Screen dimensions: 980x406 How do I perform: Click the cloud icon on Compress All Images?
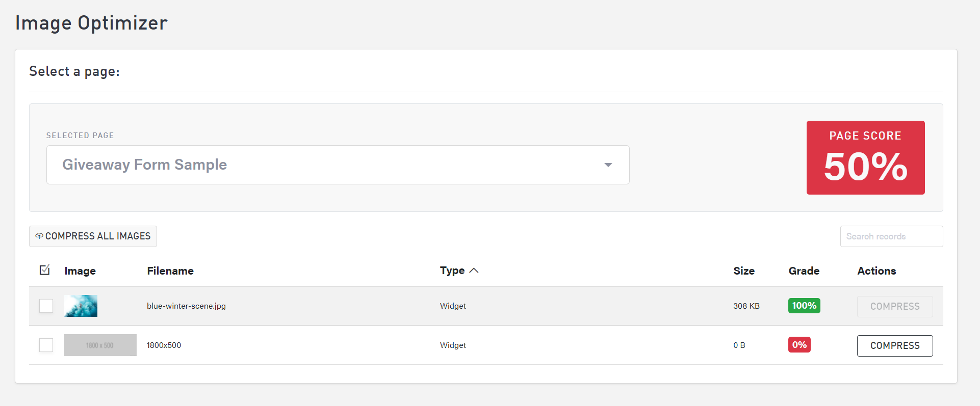tap(39, 236)
